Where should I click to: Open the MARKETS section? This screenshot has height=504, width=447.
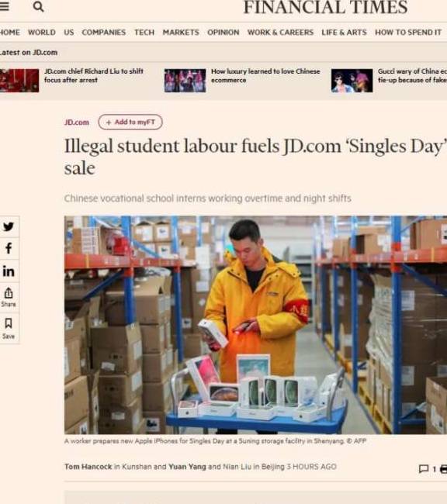[x=181, y=33]
